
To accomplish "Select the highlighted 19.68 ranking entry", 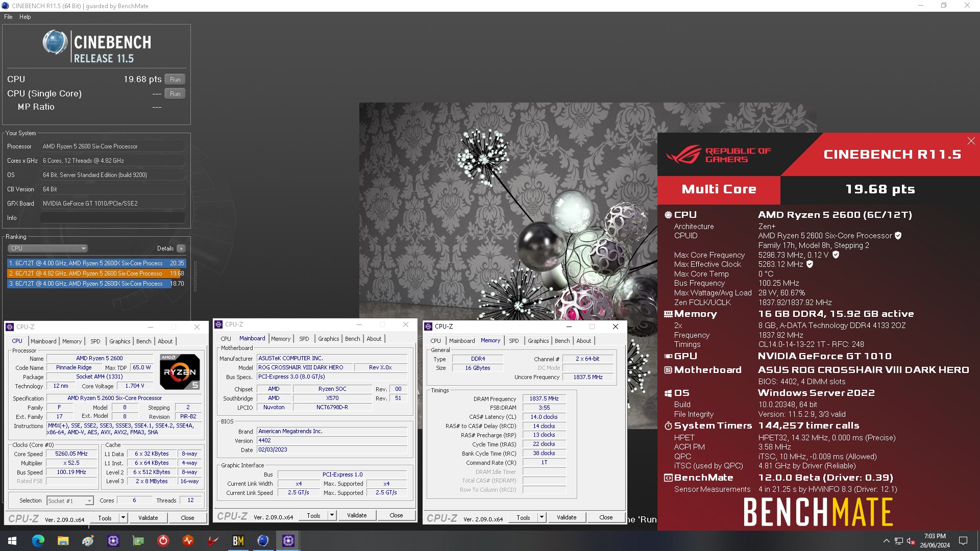I will pos(96,273).
